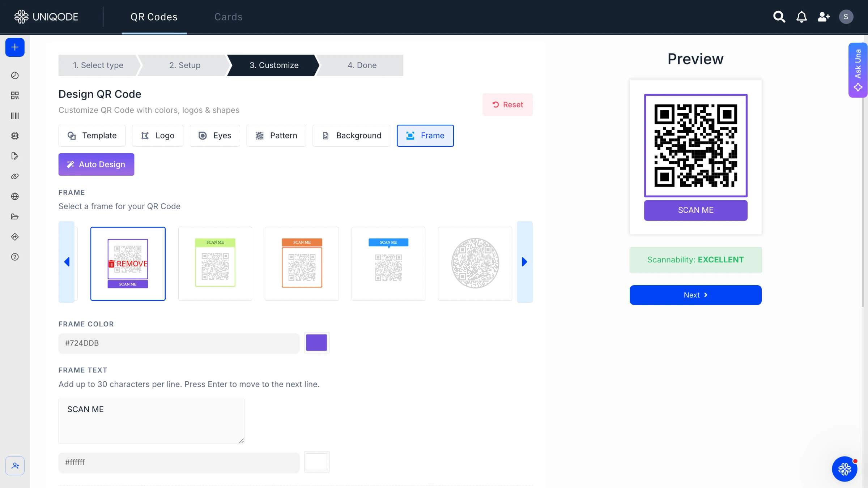Open the AI chip icon in sidebar
This screenshot has height=488, width=868.
click(15, 136)
